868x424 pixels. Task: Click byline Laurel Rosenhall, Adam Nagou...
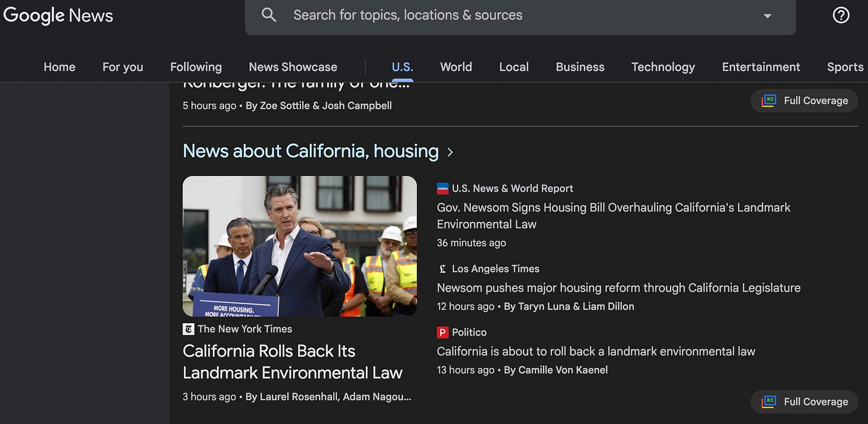(x=328, y=397)
